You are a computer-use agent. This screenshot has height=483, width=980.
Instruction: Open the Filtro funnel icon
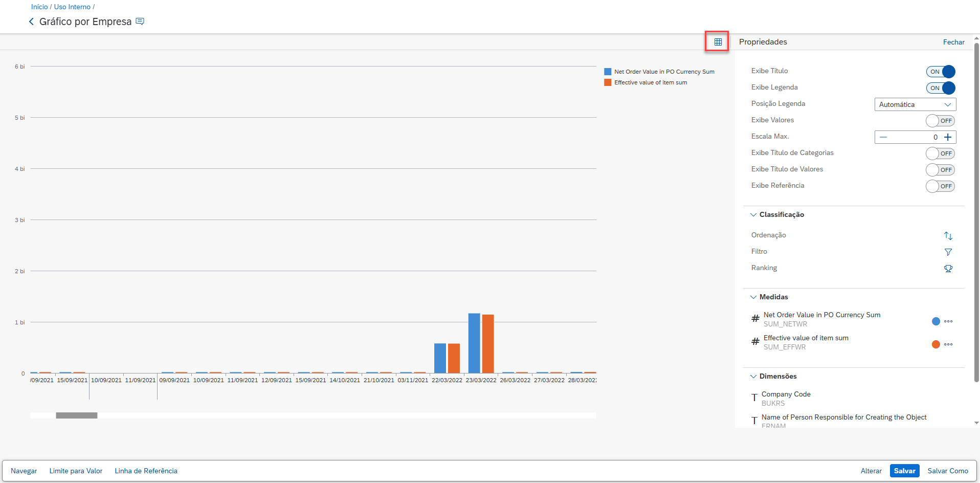pos(948,252)
